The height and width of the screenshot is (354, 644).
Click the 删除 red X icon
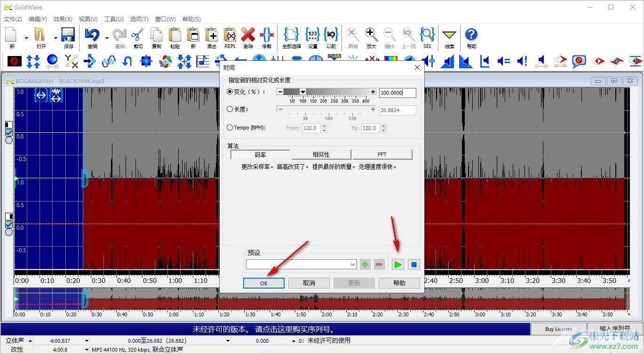point(248,35)
